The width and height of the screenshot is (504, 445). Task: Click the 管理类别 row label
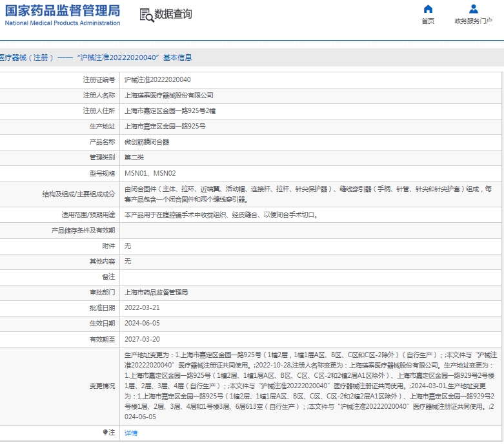102,158
